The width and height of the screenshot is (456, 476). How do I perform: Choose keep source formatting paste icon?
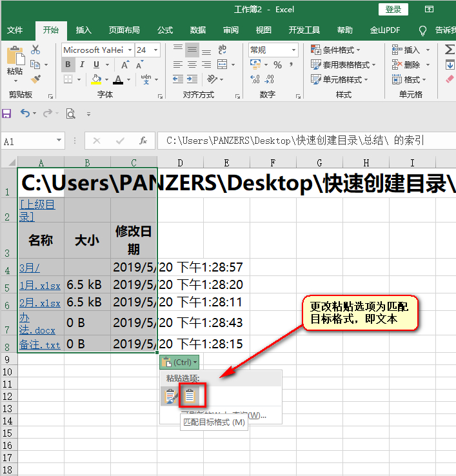coord(171,396)
